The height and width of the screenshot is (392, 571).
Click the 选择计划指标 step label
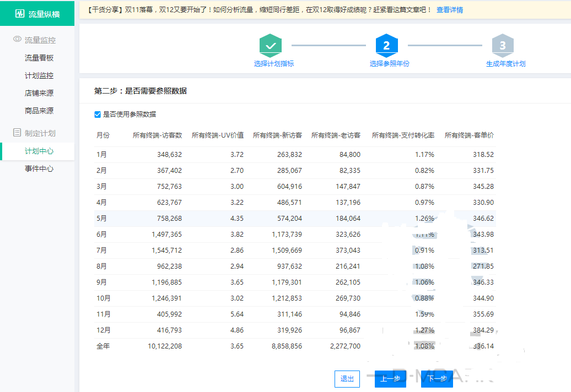[x=274, y=64]
